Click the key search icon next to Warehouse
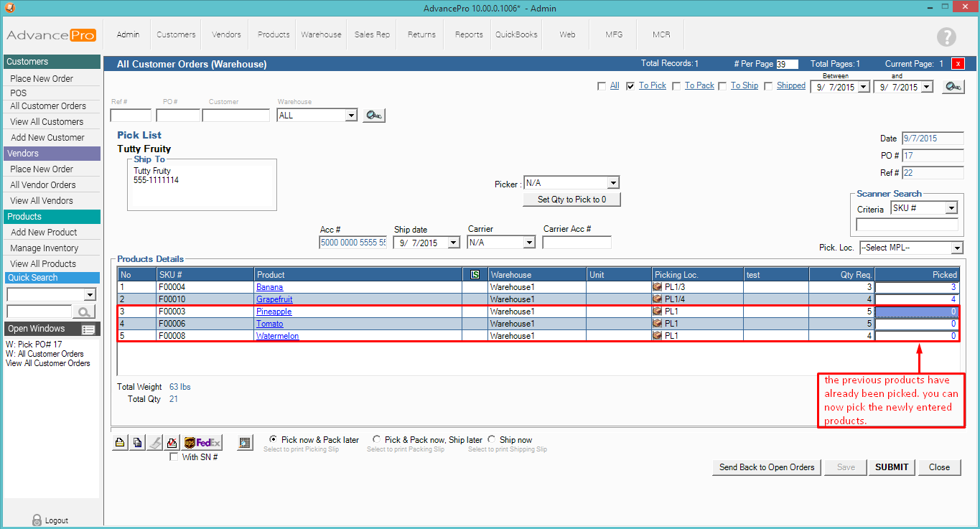The width and height of the screenshot is (980, 529). [x=373, y=115]
